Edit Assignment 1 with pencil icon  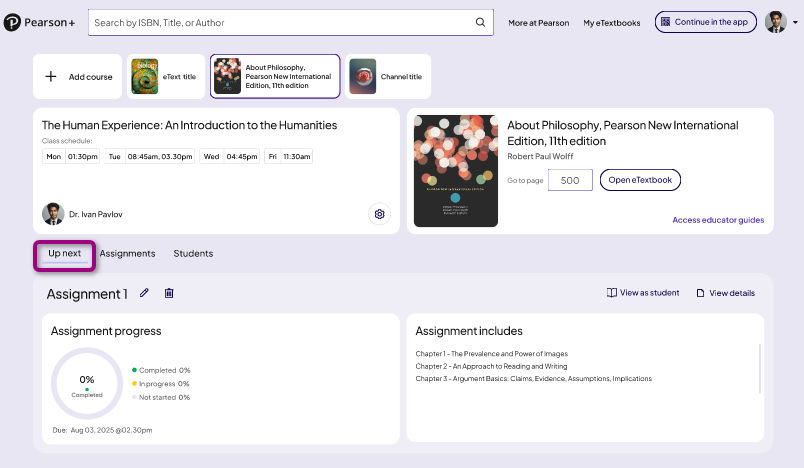click(x=144, y=293)
